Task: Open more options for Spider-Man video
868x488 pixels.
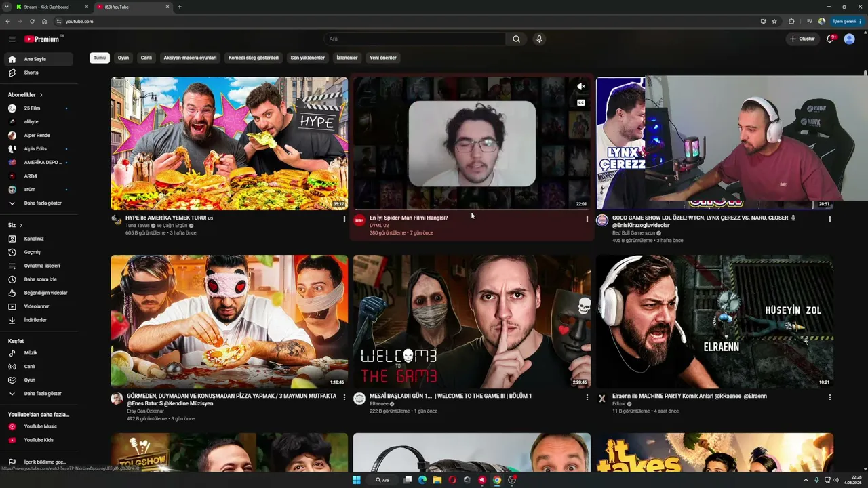Action: (587, 219)
